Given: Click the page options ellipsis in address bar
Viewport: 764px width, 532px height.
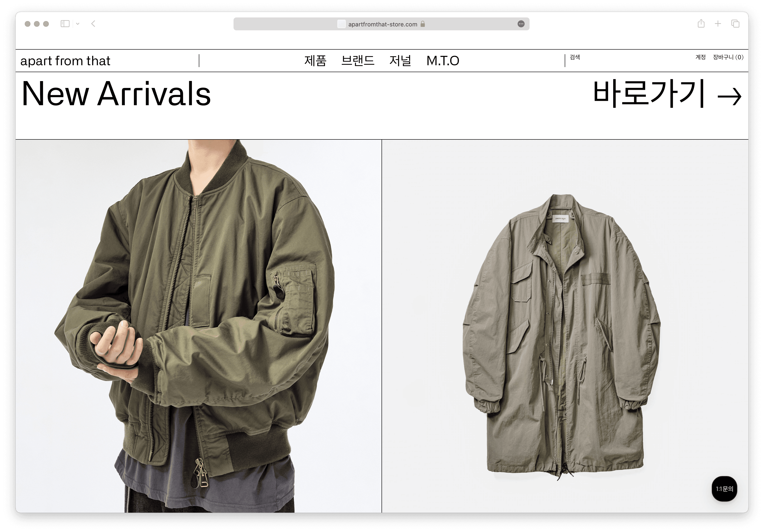Looking at the screenshot, I should click(x=521, y=24).
